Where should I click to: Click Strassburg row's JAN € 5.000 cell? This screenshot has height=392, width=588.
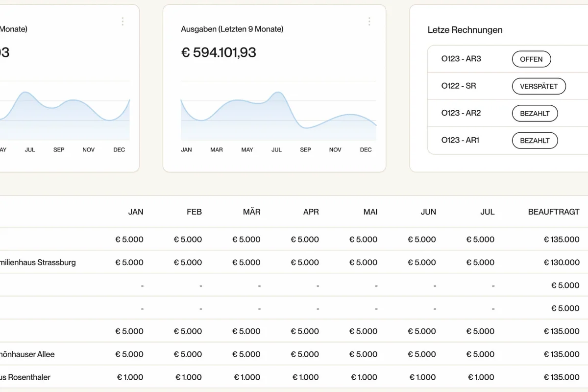129,263
